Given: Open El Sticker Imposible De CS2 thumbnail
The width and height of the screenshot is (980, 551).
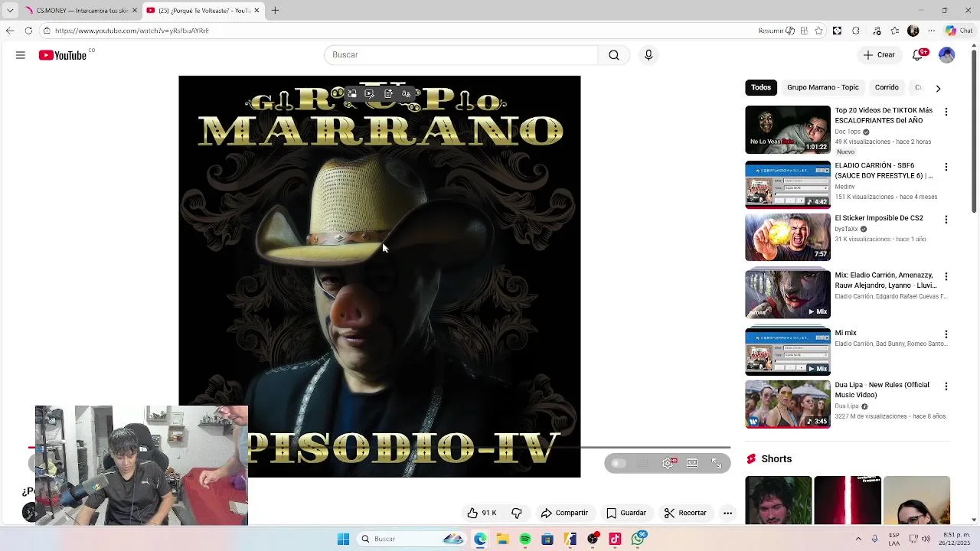Looking at the screenshot, I should click(788, 237).
